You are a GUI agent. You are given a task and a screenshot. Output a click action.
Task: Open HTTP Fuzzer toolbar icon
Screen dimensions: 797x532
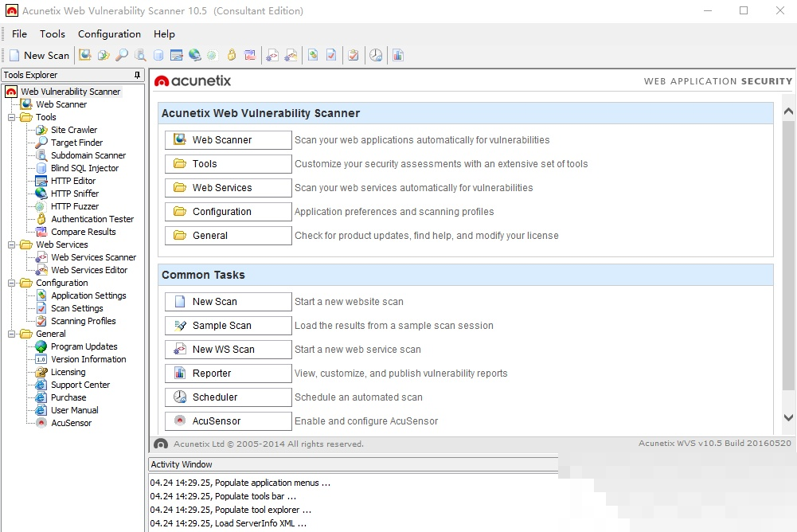[213, 55]
